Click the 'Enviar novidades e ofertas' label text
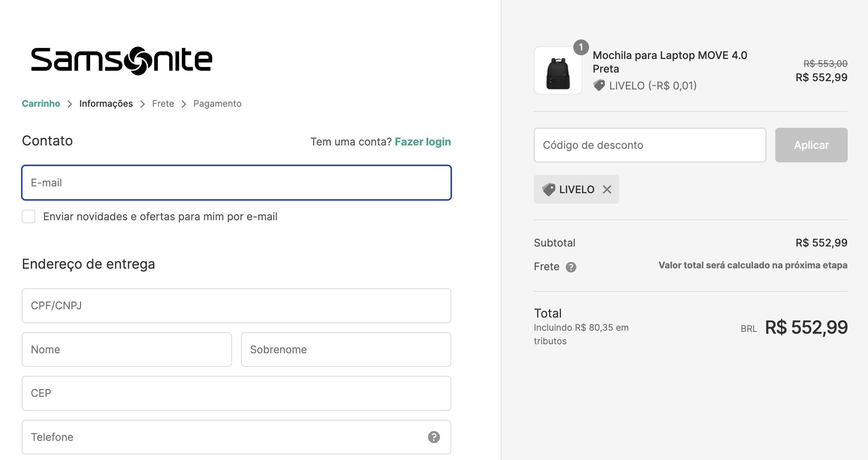The width and height of the screenshot is (868, 460). 160,216
